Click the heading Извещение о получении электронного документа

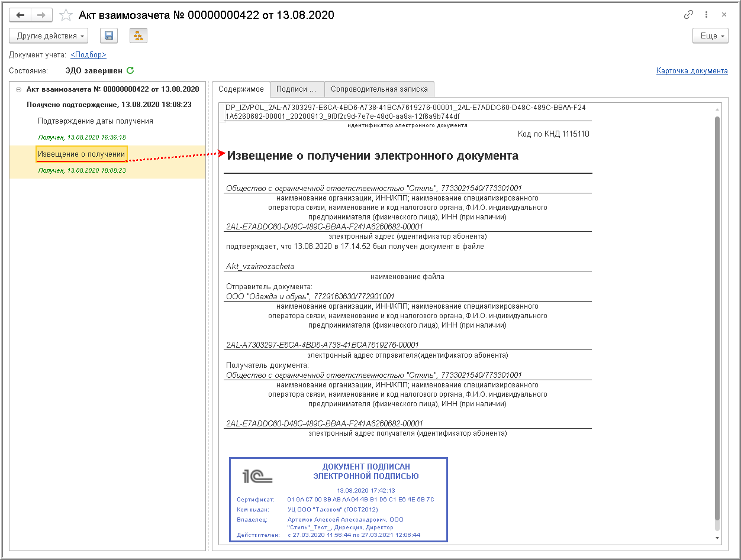pyautogui.click(x=373, y=156)
